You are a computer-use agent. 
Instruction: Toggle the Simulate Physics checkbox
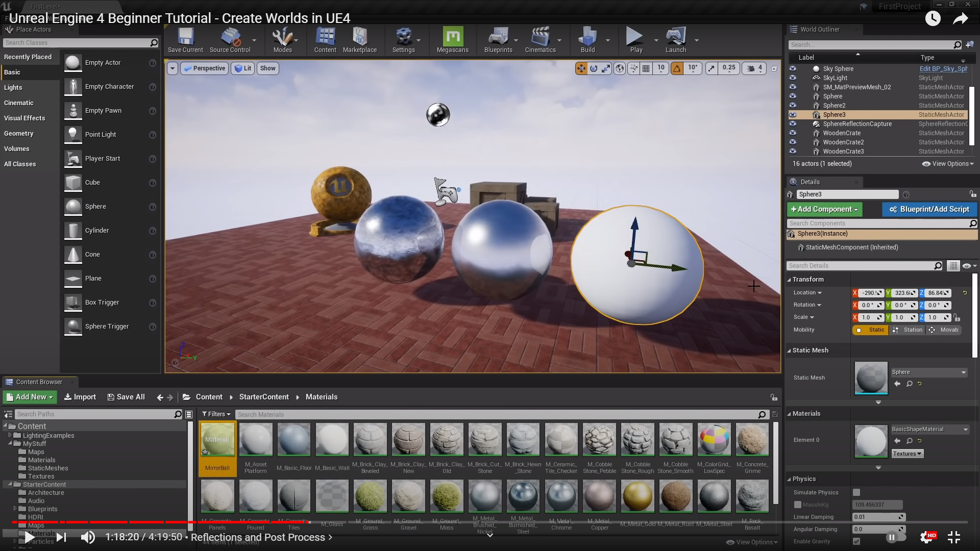click(x=856, y=492)
